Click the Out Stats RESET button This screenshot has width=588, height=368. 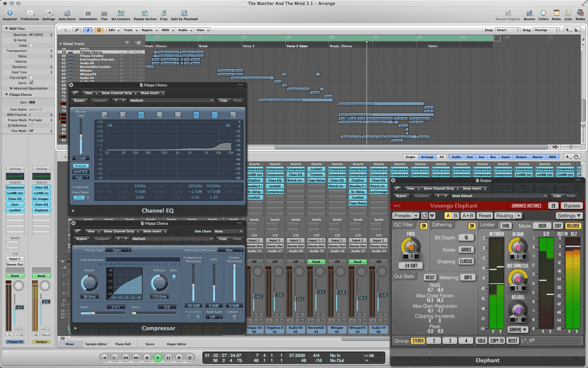click(x=430, y=277)
